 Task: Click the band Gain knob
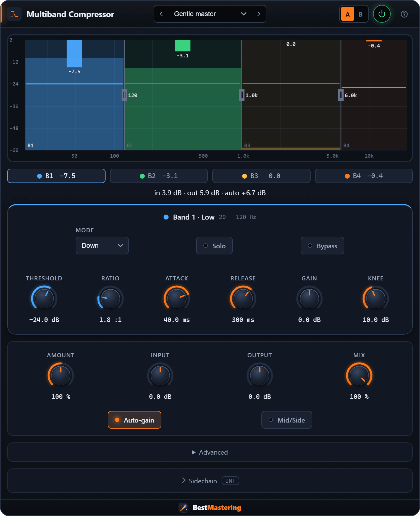point(309,299)
